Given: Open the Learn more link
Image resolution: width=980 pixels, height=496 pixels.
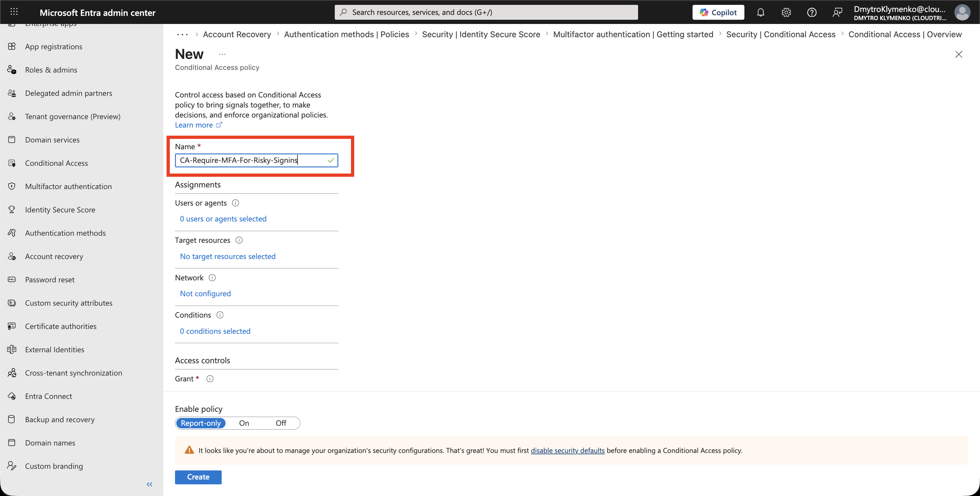Looking at the screenshot, I should click(x=198, y=125).
